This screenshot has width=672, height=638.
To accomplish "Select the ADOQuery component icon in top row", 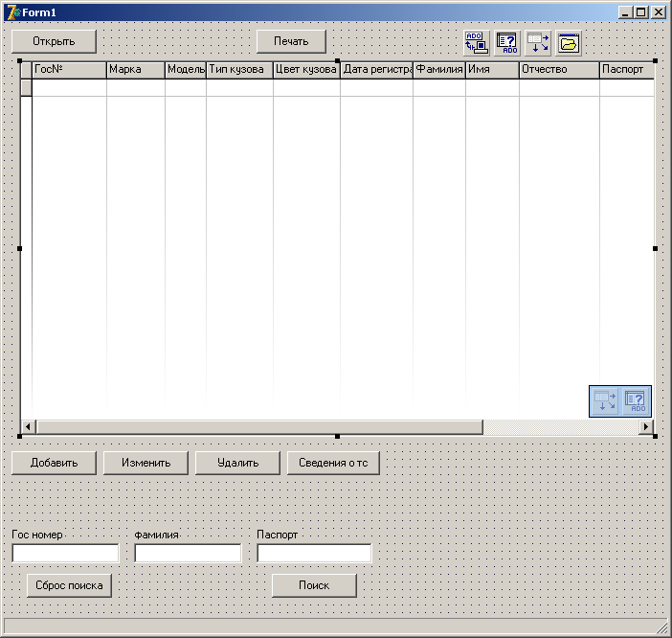I will 507,43.
